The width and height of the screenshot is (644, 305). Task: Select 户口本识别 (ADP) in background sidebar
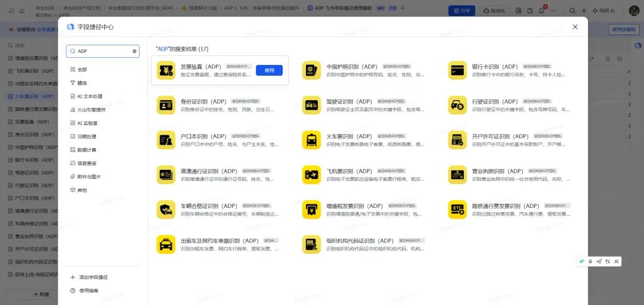[32, 198]
